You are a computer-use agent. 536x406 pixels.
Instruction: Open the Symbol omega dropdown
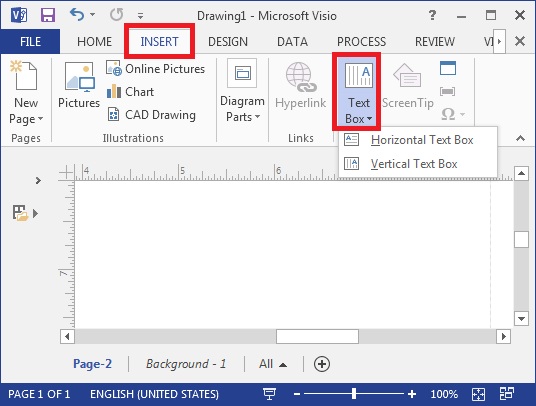tap(453, 114)
